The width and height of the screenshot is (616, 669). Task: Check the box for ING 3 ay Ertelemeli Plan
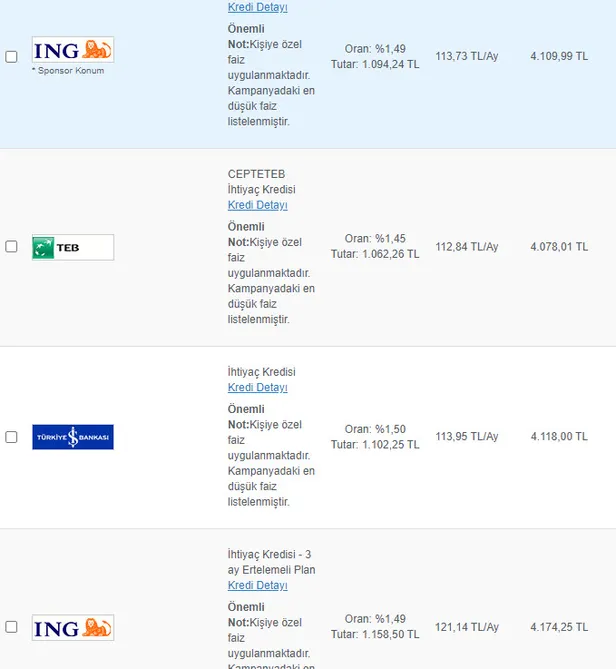pyautogui.click(x=11, y=627)
